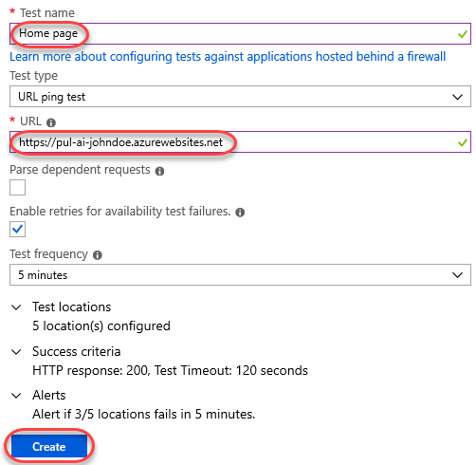Click the Create button
Viewport: 476px width, 465px height.
(49, 446)
